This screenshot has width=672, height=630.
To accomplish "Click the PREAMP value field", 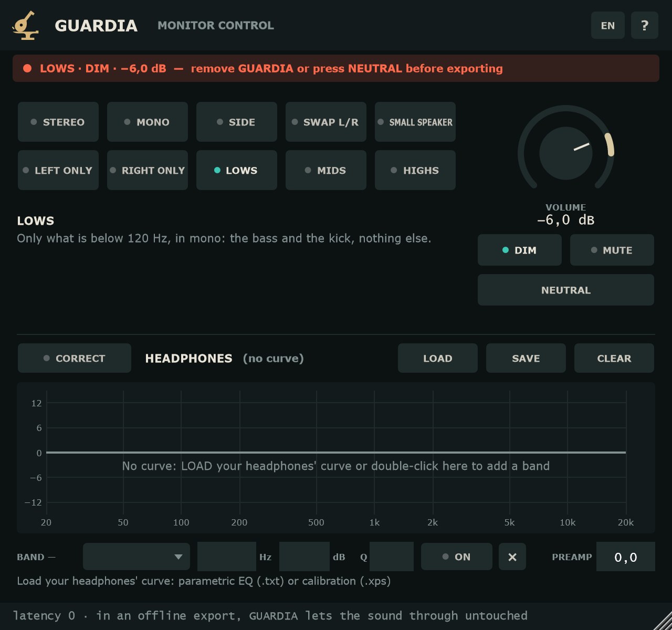I will [x=626, y=556].
